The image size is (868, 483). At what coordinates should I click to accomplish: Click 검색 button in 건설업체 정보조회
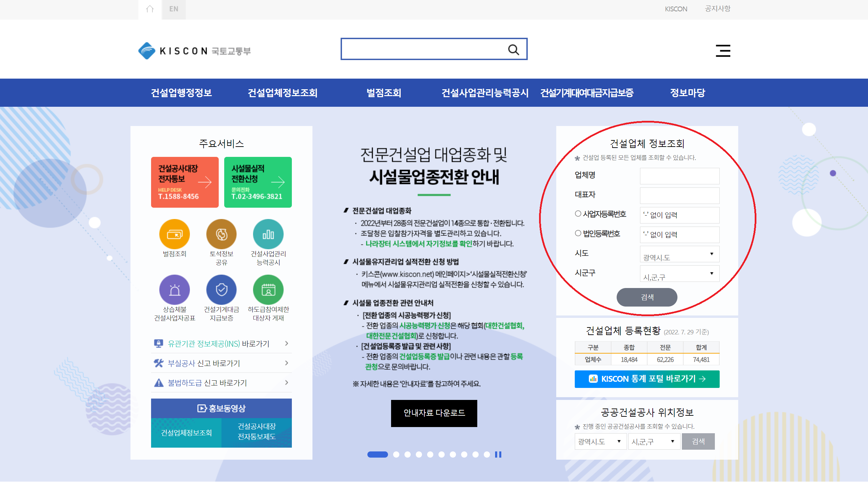pyautogui.click(x=647, y=297)
